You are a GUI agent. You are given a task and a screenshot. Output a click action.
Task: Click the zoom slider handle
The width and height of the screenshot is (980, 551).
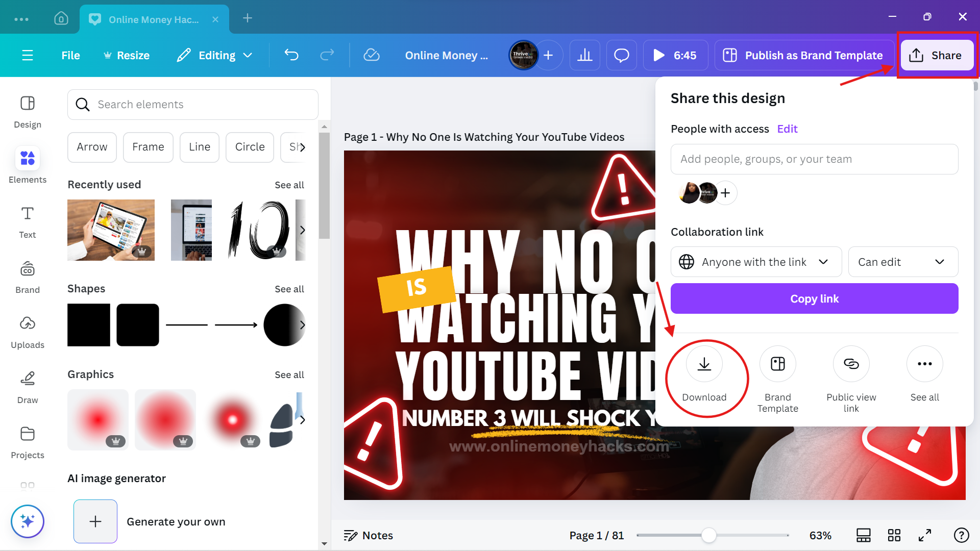tap(708, 535)
